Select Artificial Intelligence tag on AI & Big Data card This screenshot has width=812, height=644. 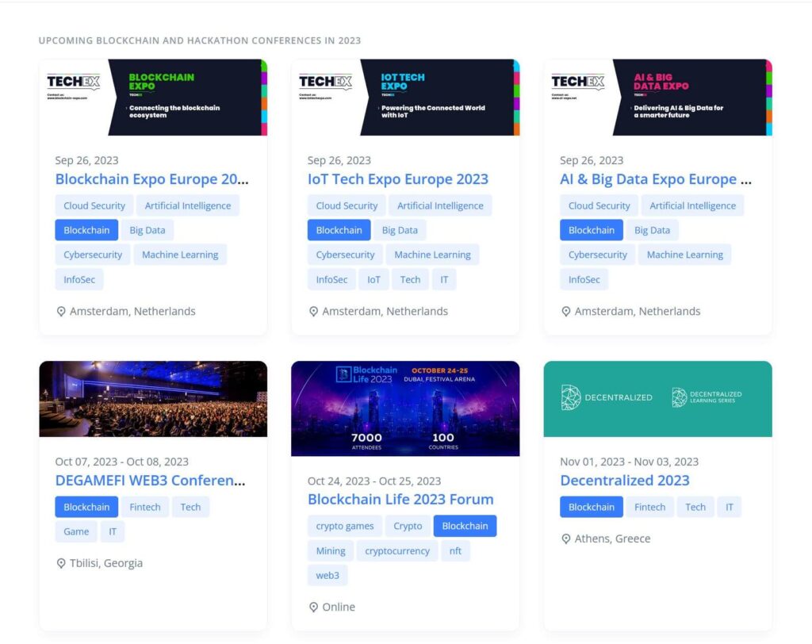(693, 205)
